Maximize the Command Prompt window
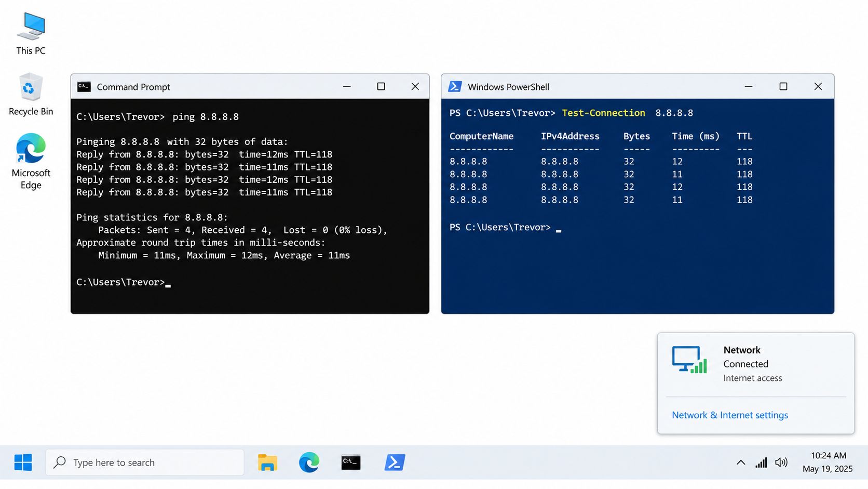This screenshot has height=489, width=868. point(381,86)
